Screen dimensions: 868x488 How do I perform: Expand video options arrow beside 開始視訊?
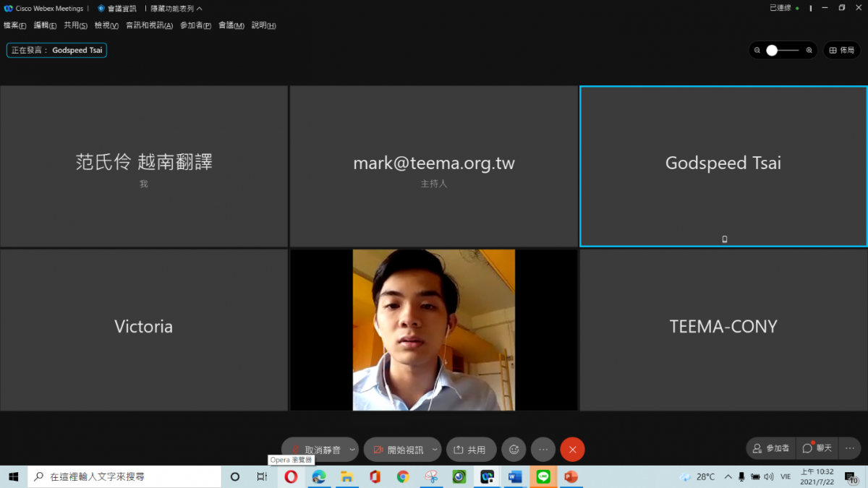point(435,450)
